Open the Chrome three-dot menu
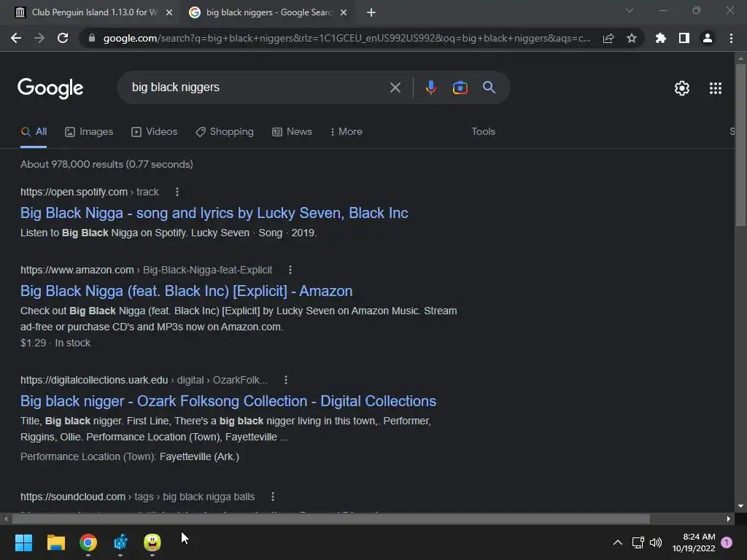 (x=731, y=38)
